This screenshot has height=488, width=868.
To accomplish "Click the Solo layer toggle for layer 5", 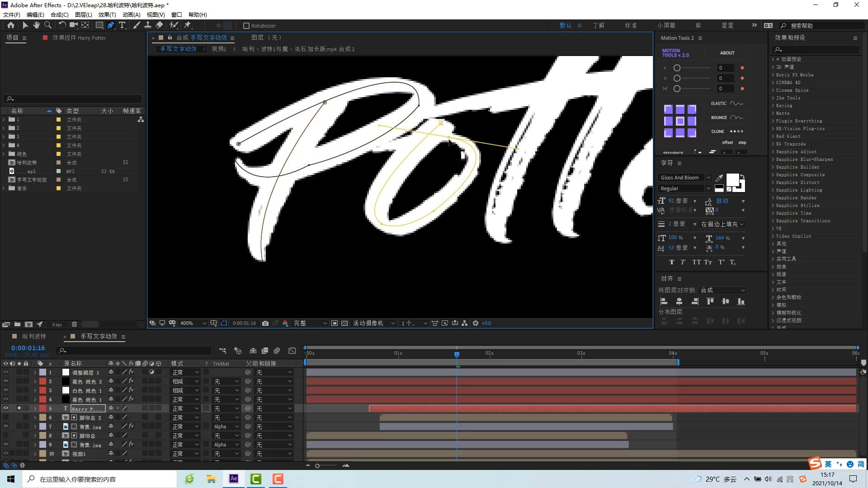I will point(19,408).
